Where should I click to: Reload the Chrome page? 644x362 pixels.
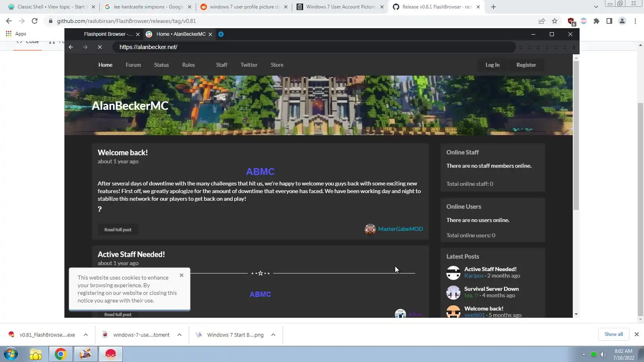click(35, 21)
